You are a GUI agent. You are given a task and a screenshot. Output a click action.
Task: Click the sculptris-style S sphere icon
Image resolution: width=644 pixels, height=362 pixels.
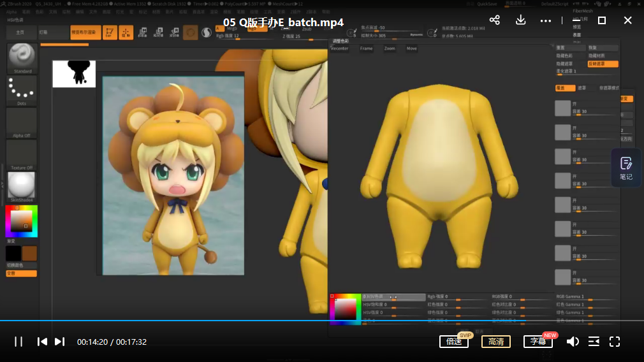(207, 33)
